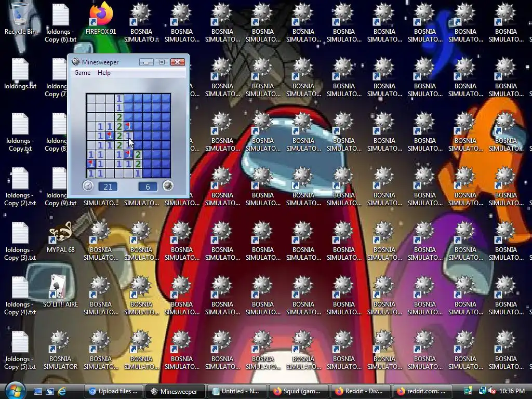Screen dimensions: 532x399
Task: Click the unrevealed bottom-right corner cell
Action: (166, 173)
